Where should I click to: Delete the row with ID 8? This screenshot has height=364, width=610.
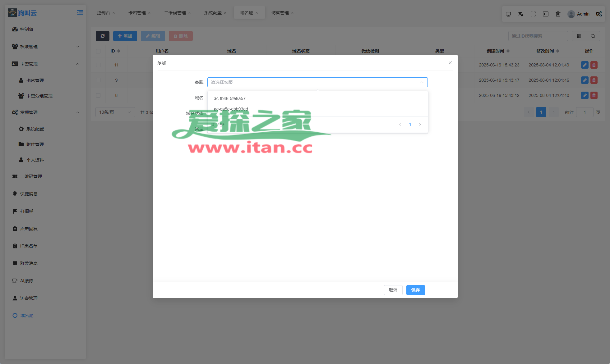click(x=594, y=95)
